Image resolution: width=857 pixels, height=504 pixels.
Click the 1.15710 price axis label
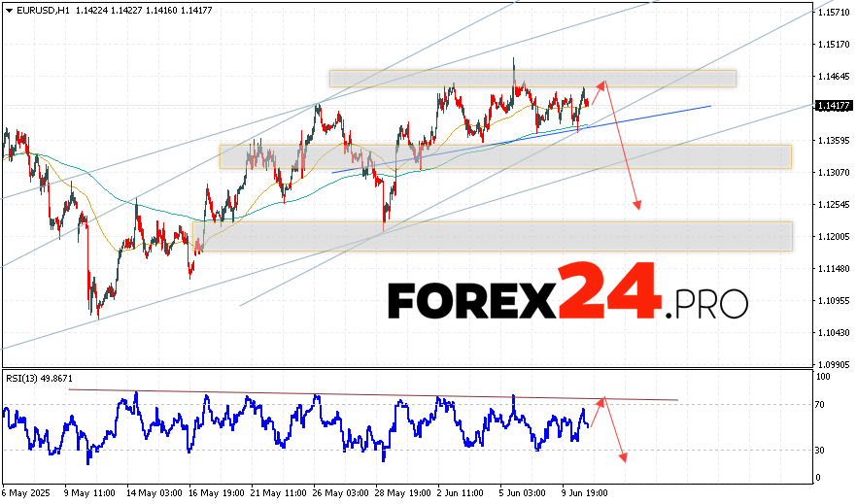[x=834, y=13]
